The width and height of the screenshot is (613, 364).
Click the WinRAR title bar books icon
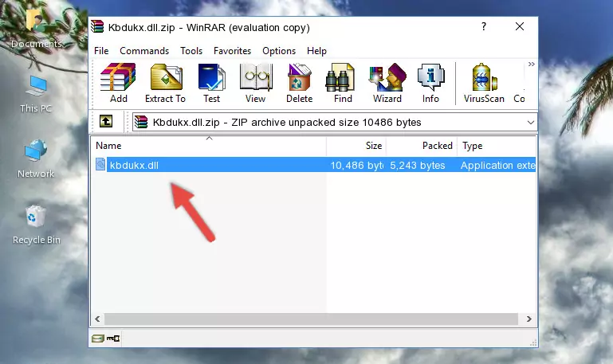tap(97, 27)
